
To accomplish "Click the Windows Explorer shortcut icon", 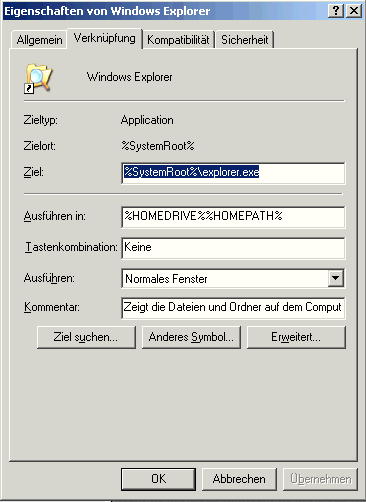I will point(38,78).
